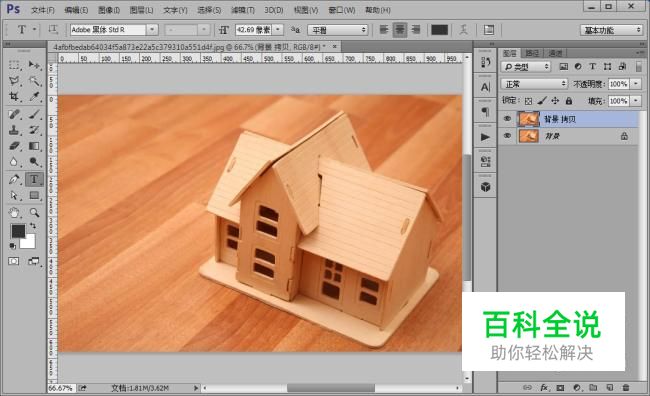Select the Hand tool
The image size is (650, 396).
click(14, 213)
